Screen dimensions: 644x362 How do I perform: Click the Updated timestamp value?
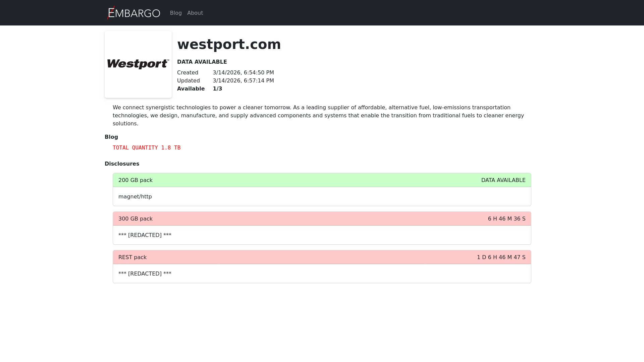click(x=243, y=80)
